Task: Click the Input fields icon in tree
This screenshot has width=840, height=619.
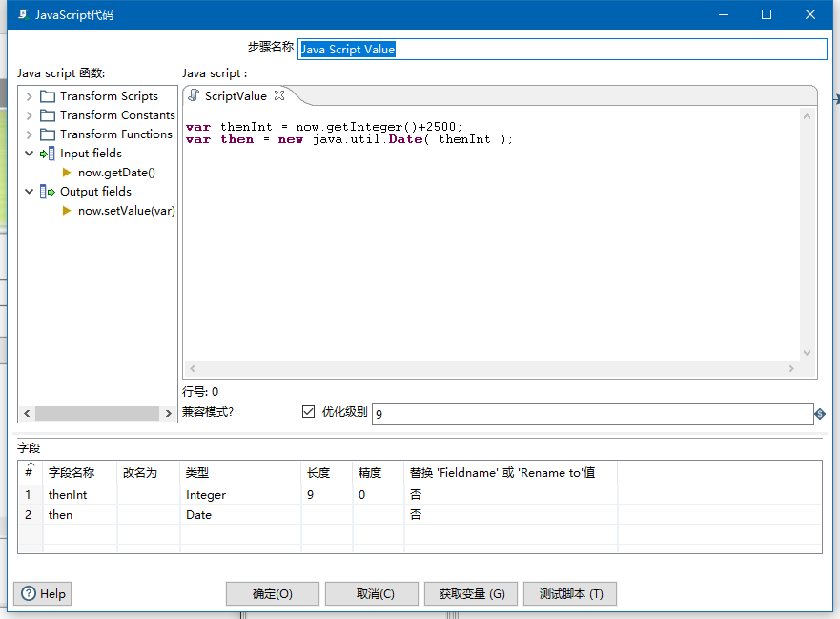Action: (x=48, y=154)
